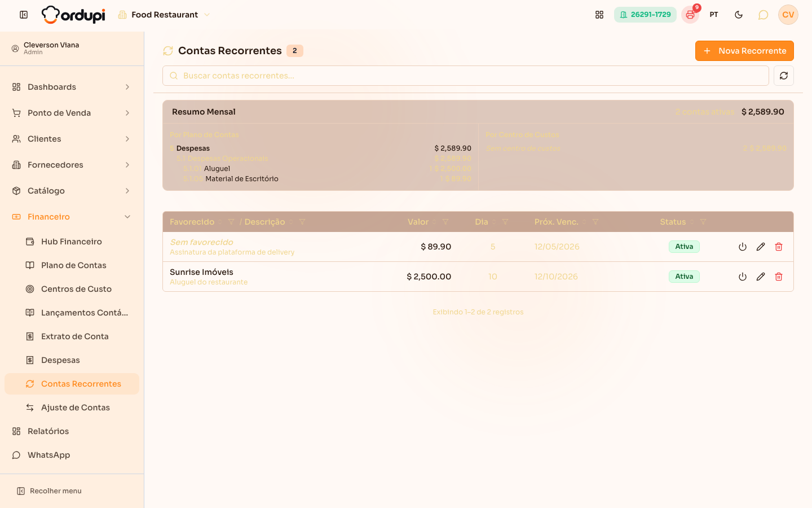Go to Plano de Contas
The height and width of the screenshot is (508, 812).
[x=72, y=265]
